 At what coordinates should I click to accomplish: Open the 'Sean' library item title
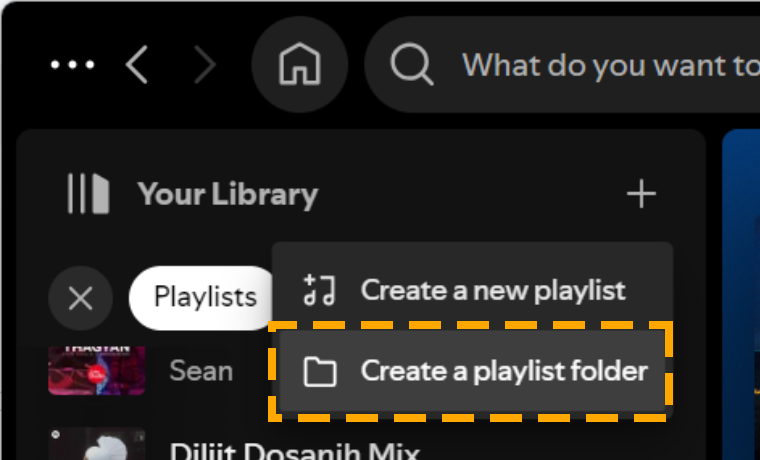point(201,371)
